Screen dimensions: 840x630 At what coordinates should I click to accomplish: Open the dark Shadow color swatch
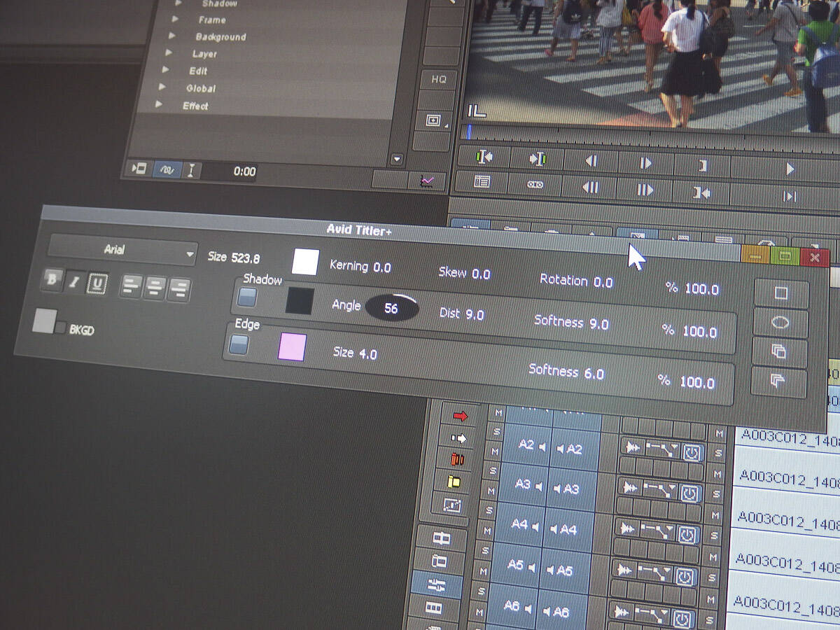tap(300, 301)
